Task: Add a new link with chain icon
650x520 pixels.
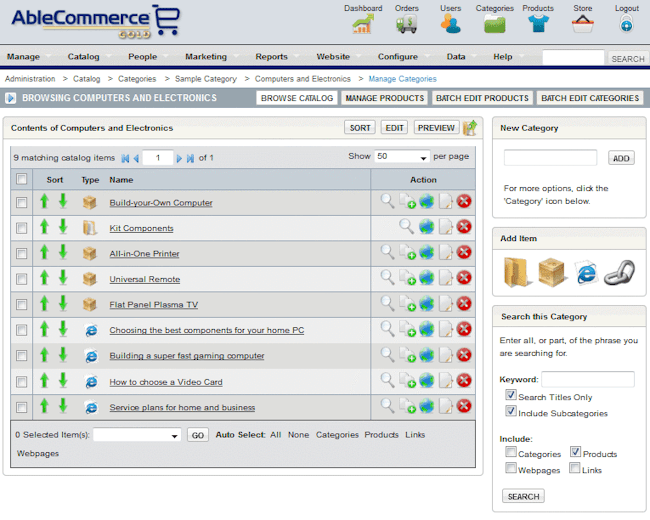Action: point(619,272)
